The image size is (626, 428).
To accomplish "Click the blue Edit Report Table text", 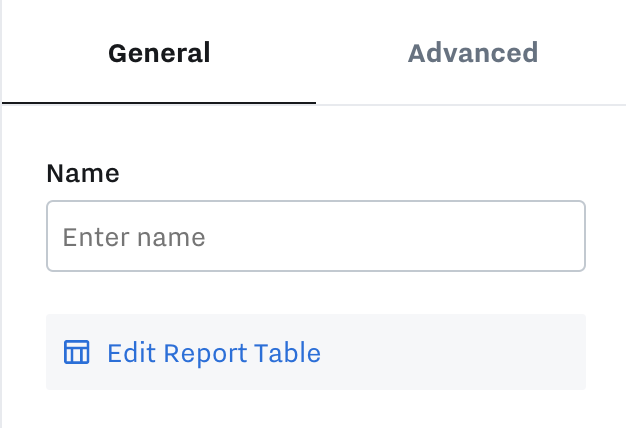I will 214,353.
